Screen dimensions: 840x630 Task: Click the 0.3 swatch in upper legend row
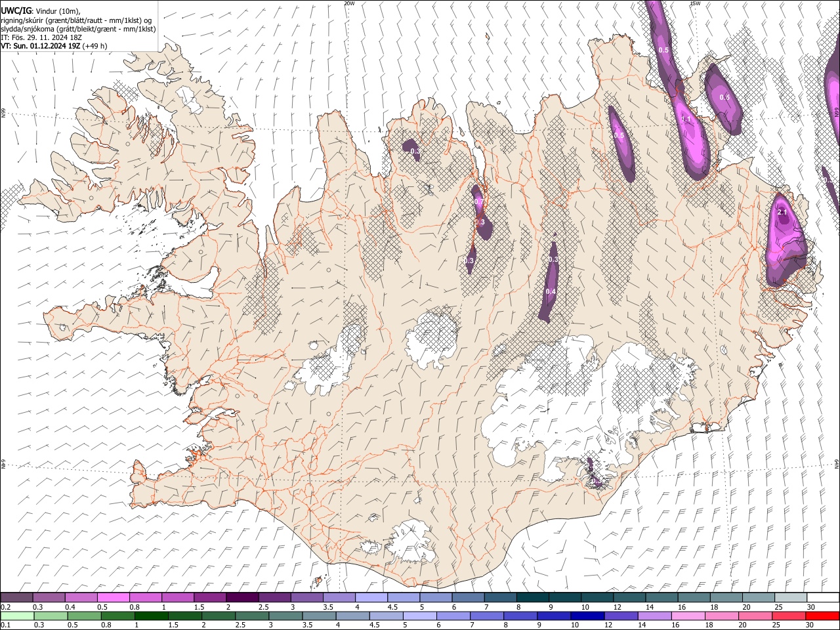pos(49,598)
